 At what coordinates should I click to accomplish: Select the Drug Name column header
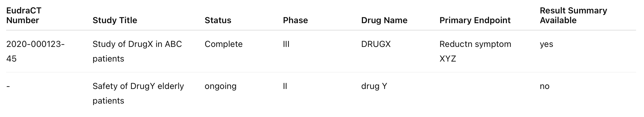(x=384, y=20)
